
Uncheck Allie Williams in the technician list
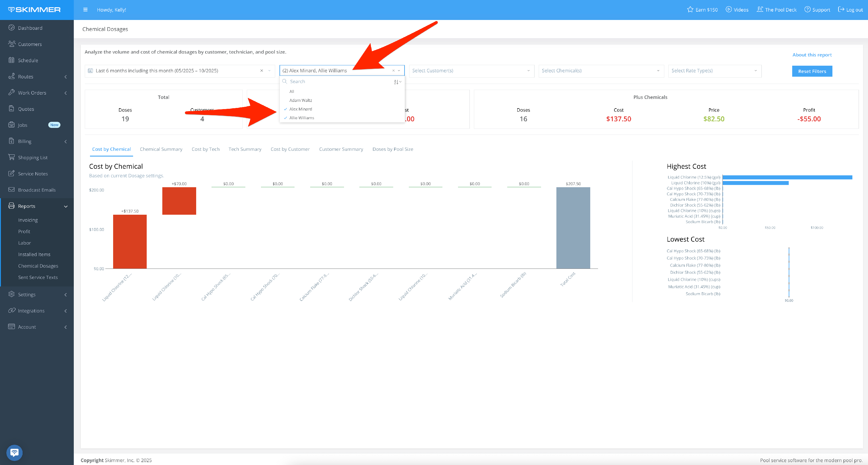(301, 118)
